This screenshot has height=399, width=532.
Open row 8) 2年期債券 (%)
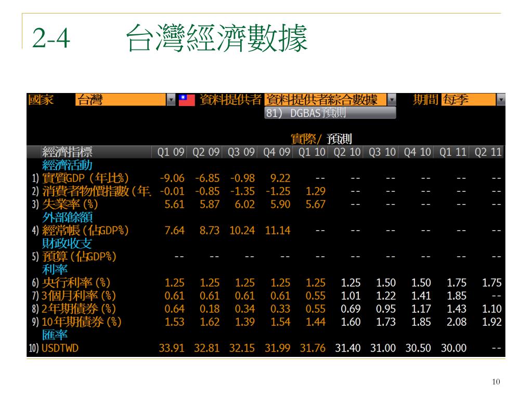click(74, 309)
